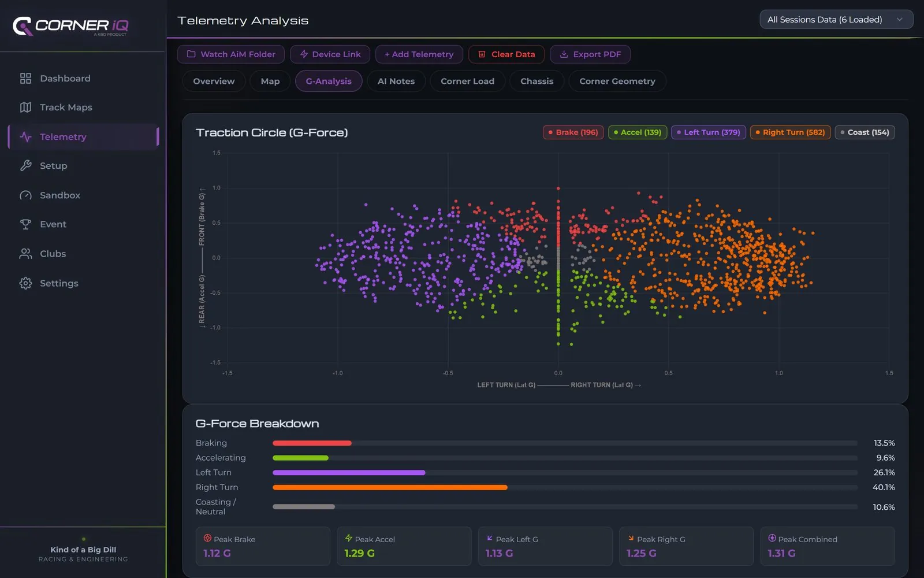Click the Settings gear icon
924x578 pixels.
(25, 283)
